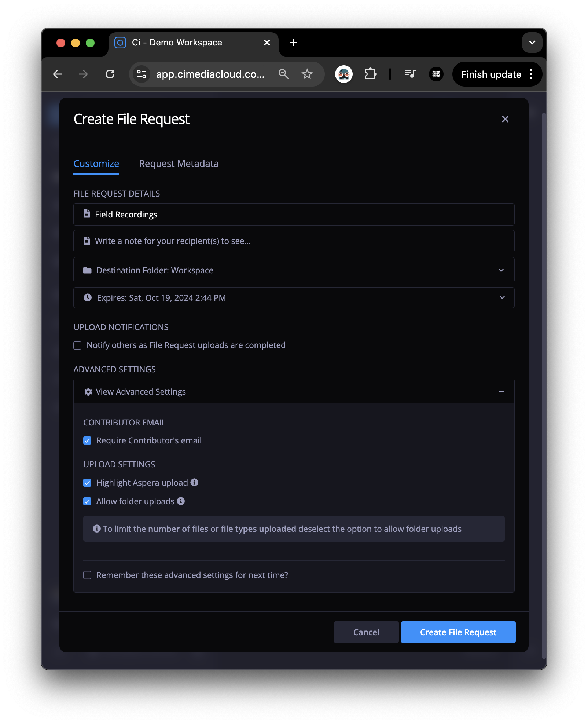Collapse the View Advanced Settings section
Viewport: 588px width, 724px height.
click(501, 391)
